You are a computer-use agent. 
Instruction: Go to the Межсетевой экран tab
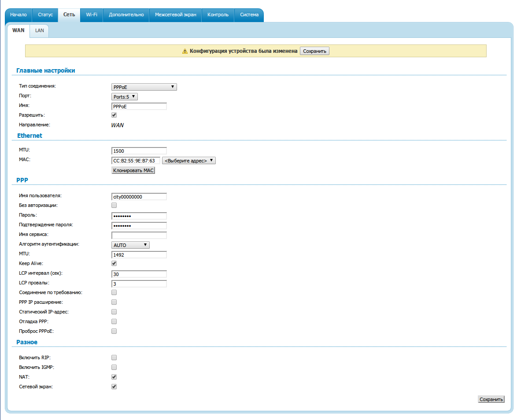click(x=175, y=15)
